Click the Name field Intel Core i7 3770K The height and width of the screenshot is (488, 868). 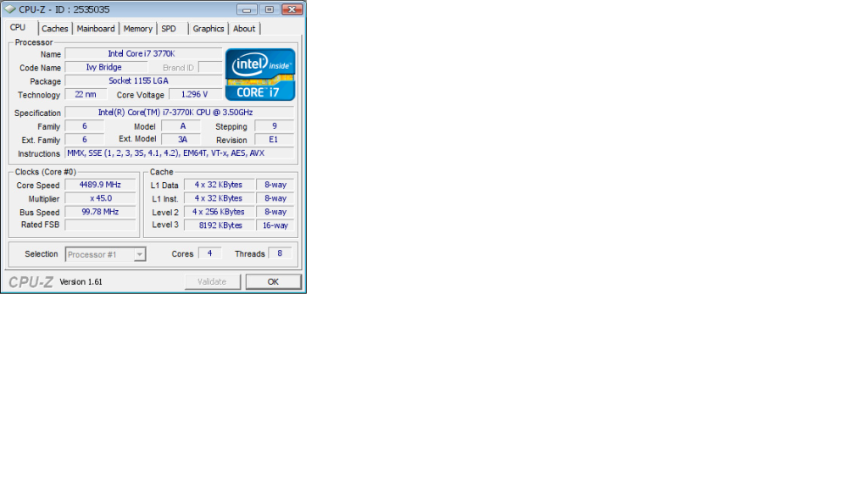143,53
